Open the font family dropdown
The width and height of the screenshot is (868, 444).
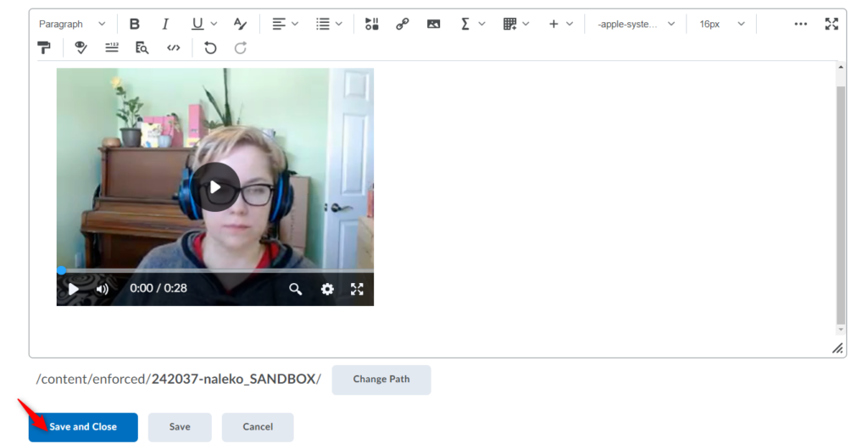coord(636,24)
